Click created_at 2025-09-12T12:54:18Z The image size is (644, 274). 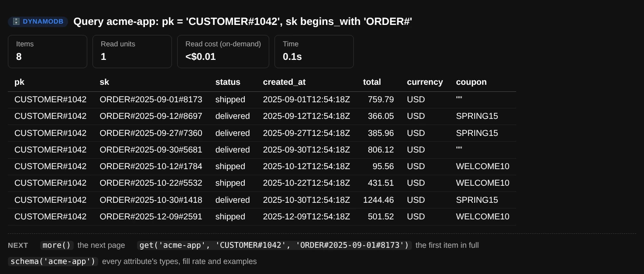coord(306,116)
